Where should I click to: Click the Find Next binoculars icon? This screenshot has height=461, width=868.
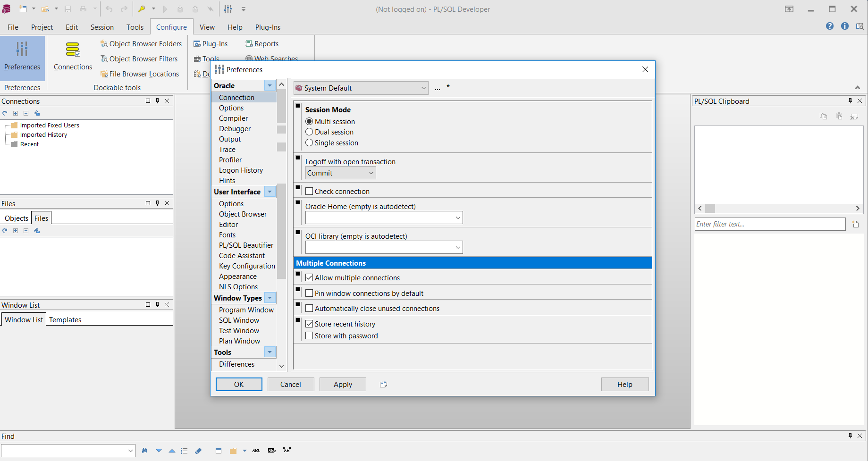point(144,451)
